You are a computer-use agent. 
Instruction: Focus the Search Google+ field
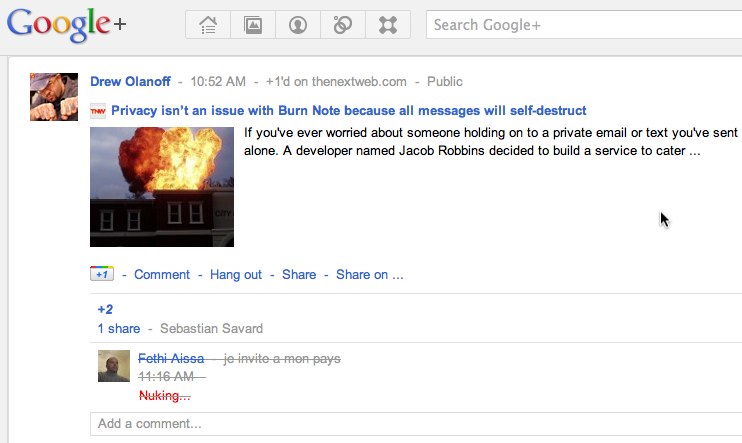[584, 25]
